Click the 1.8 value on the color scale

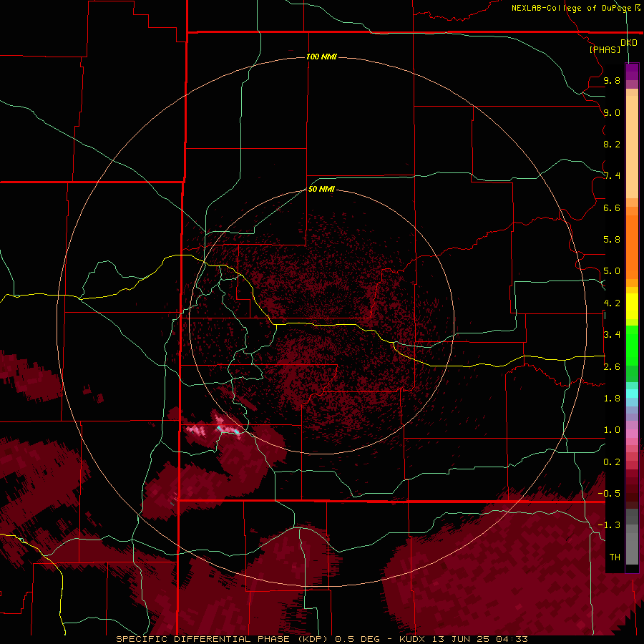(x=612, y=398)
